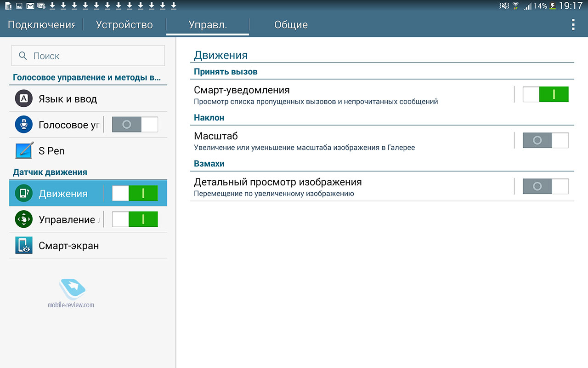This screenshot has height=368, width=588.
Task: Tap the signal strength icon
Action: (x=528, y=6)
